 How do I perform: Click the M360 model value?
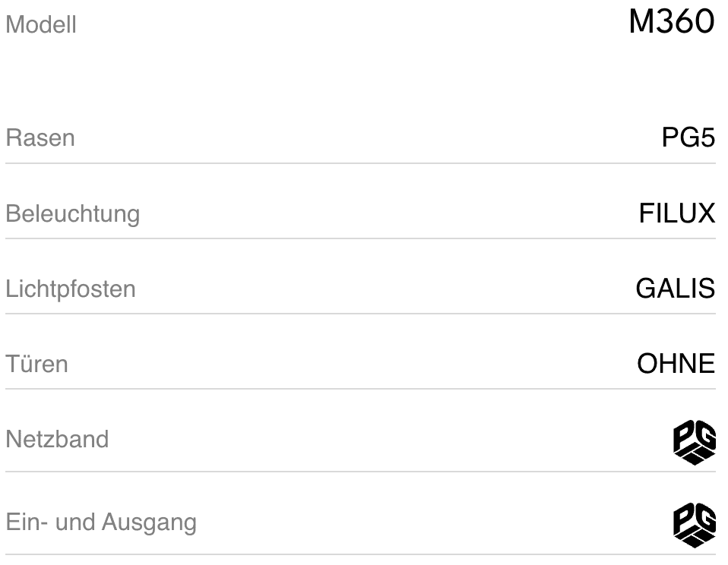pos(672,23)
